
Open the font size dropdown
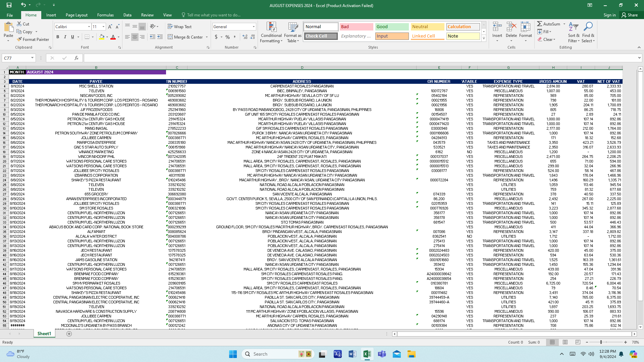[x=103, y=27]
